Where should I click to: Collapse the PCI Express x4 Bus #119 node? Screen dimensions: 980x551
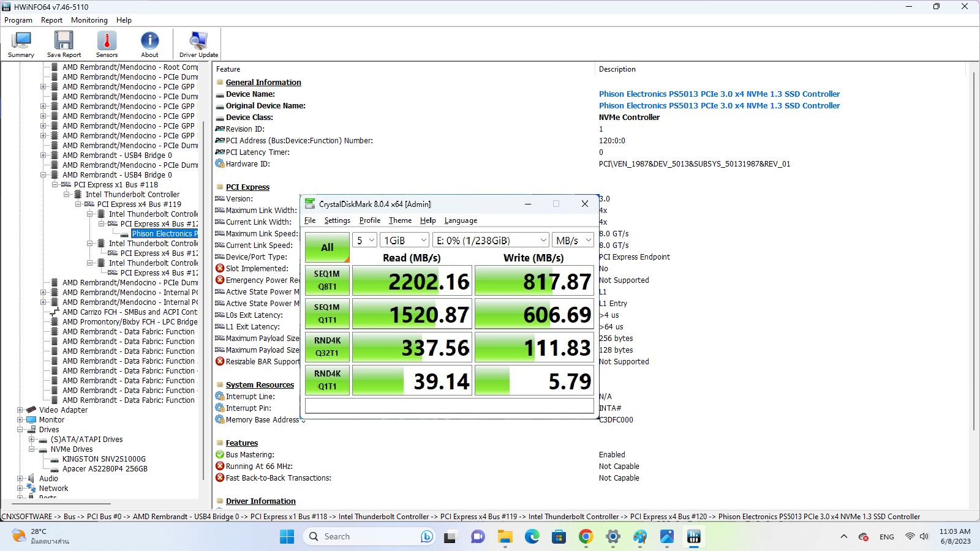pos(78,204)
